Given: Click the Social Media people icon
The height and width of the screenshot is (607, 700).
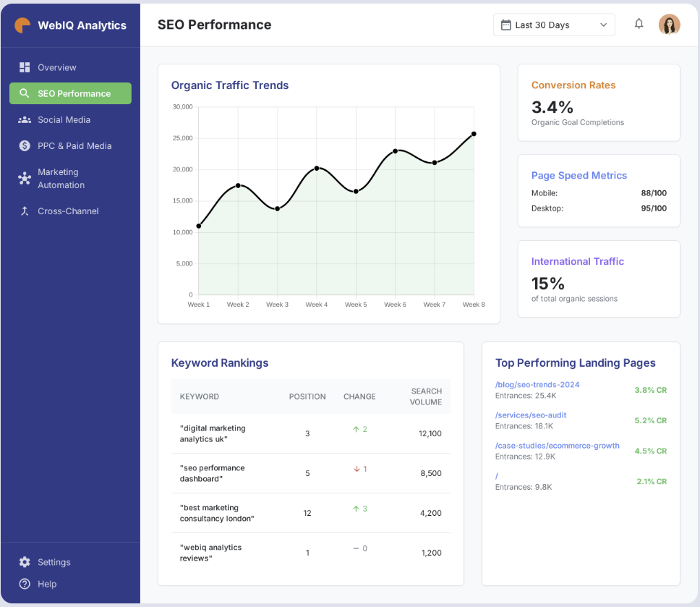Looking at the screenshot, I should 25,120.
